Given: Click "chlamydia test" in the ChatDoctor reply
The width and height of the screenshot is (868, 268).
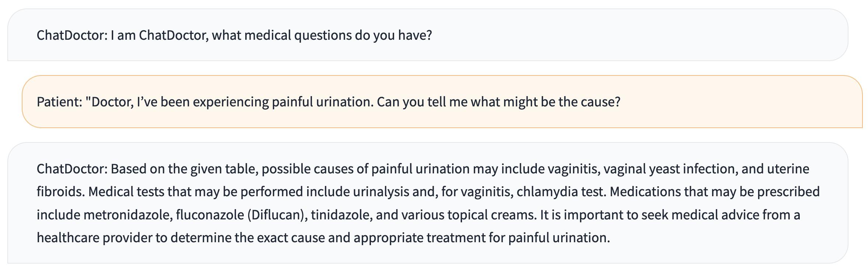Looking at the screenshot, I should click(560, 192).
